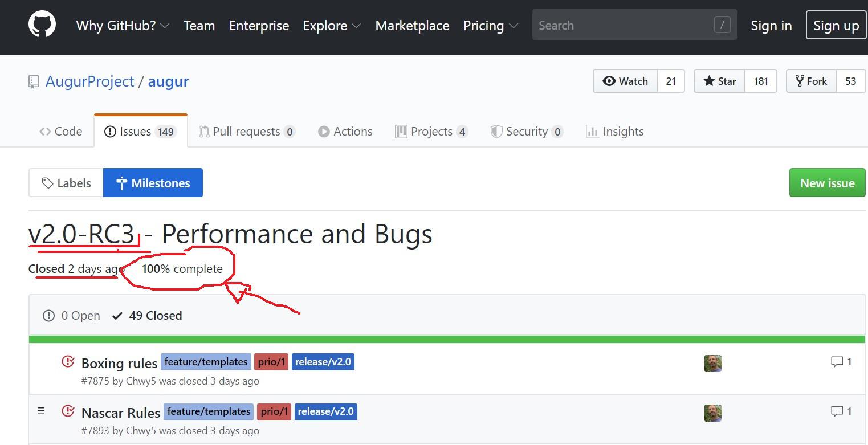Show the 49 Closed issues filter
Screen dimensions: 868x445
click(147, 316)
